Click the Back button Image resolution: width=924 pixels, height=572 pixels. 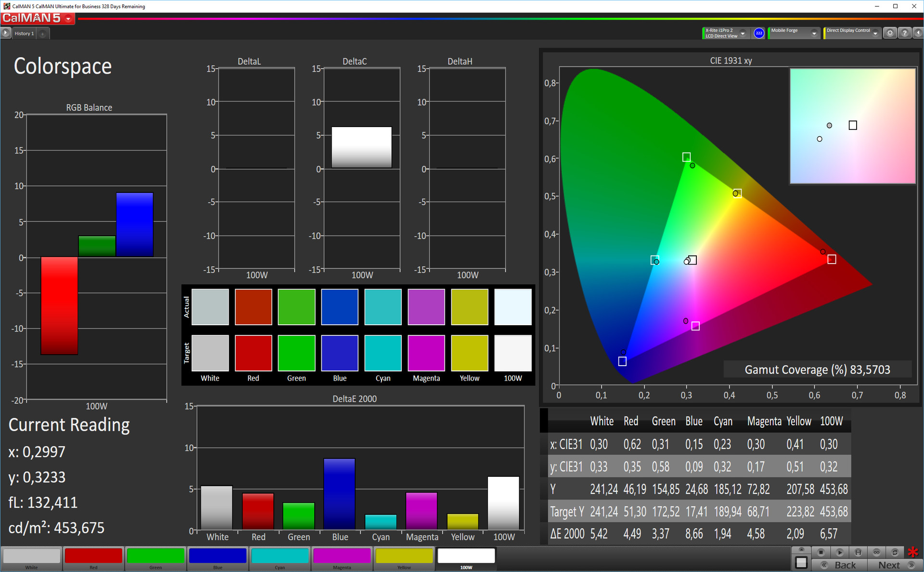click(840, 565)
